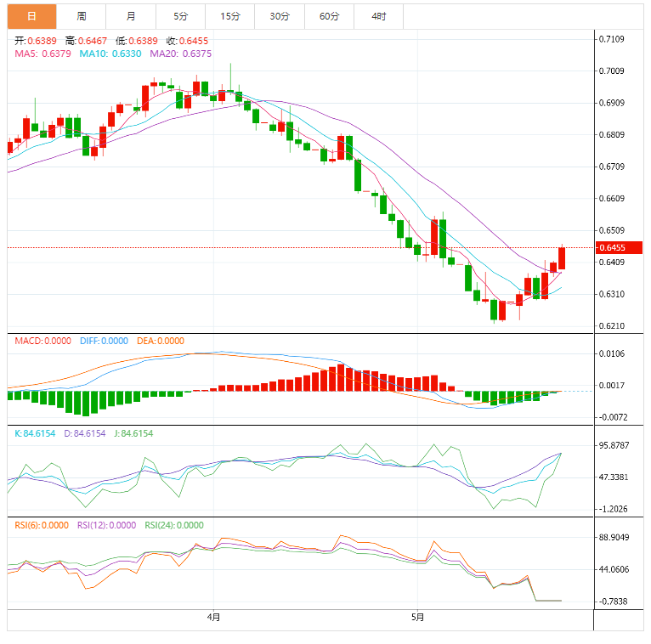Click the 88.9049 RSI axis label

pos(614,538)
